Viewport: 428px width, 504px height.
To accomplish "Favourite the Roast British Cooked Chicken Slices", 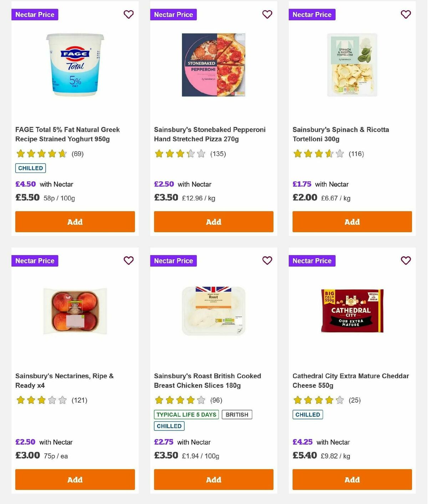I will (x=267, y=261).
